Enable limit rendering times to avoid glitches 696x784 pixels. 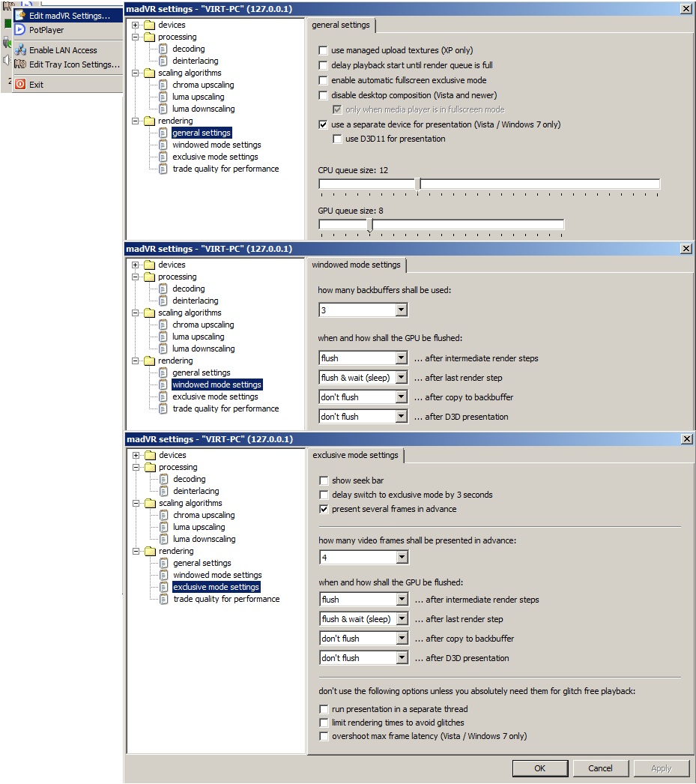tap(324, 723)
